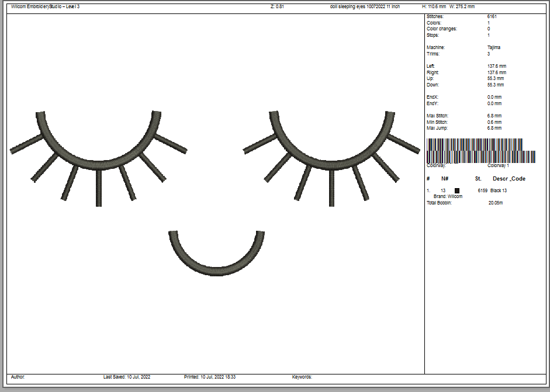Click the left closed-eye eyelash design
Screen dimensions: 550x392
[x=98, y=155]
